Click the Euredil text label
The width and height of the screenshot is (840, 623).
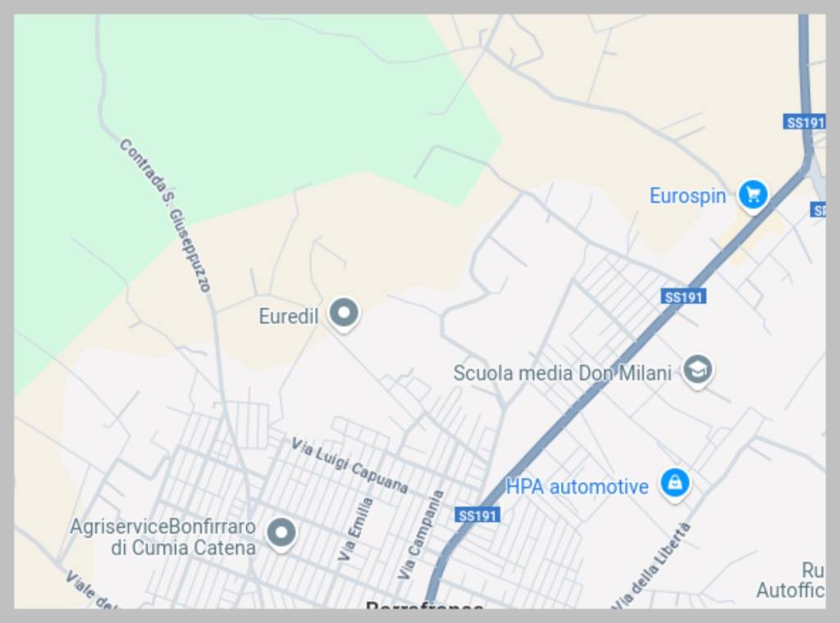[x=288, y=316]
